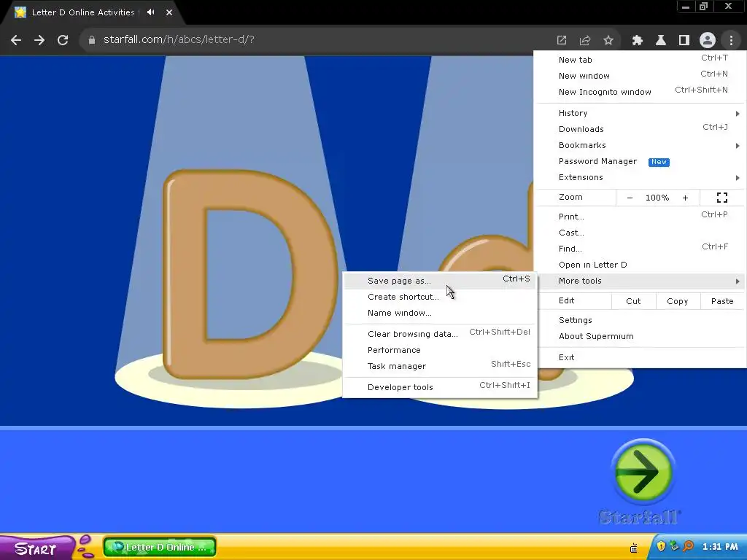
Task: Decrease zoom with the minus button
Action: tap(630, 198)
